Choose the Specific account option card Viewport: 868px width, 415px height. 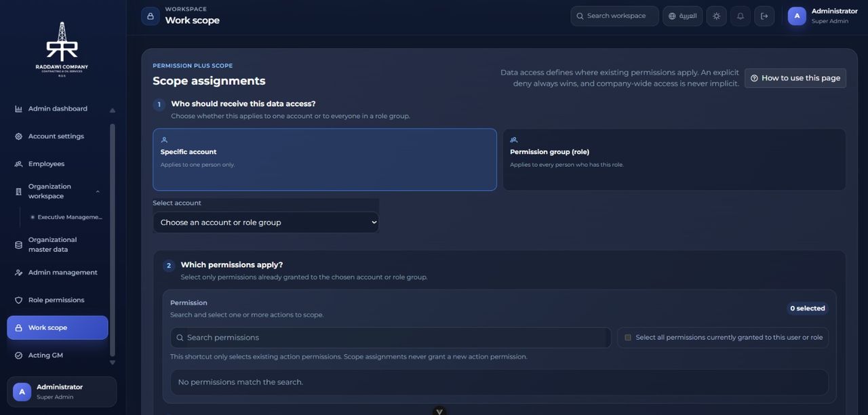(325, 160)
